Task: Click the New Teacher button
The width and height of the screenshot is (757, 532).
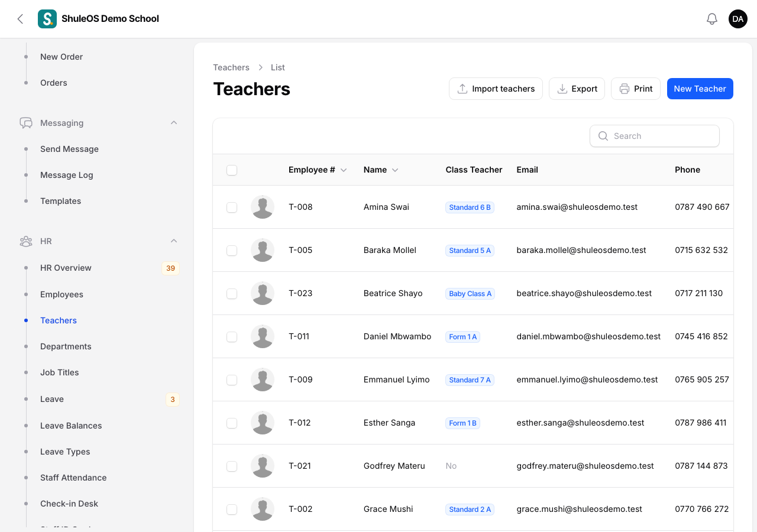Action: (700, 89)
